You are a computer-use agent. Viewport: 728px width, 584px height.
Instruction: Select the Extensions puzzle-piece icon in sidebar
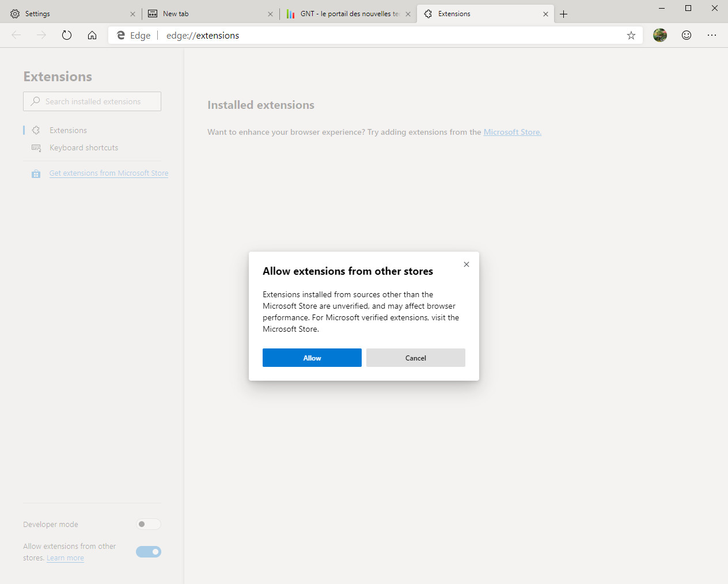[x=36, y=130]
